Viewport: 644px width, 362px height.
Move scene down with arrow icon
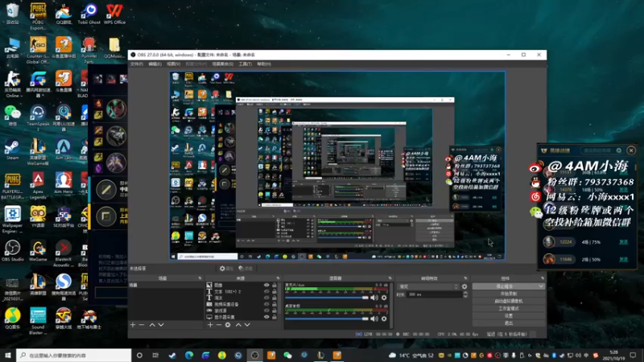point(161,325)
